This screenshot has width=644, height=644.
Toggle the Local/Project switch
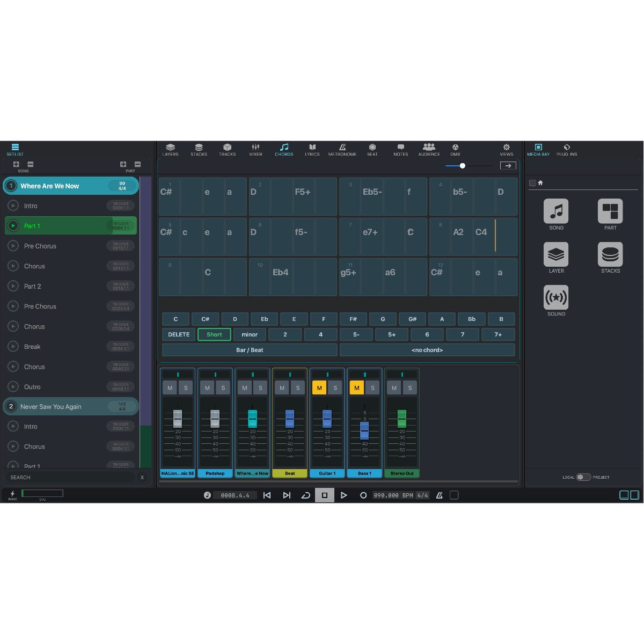tap(583, 477)
